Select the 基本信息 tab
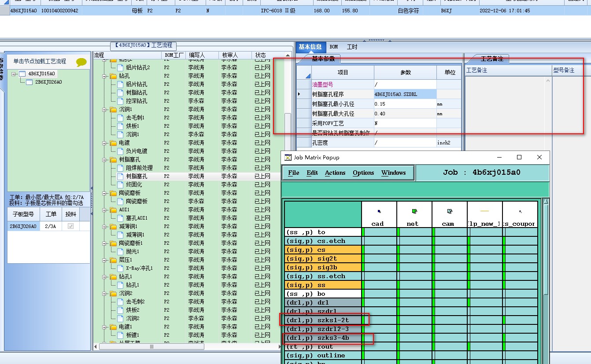This screenshot has height=364, width=591. pyautogui.click(x=310, y=47)
